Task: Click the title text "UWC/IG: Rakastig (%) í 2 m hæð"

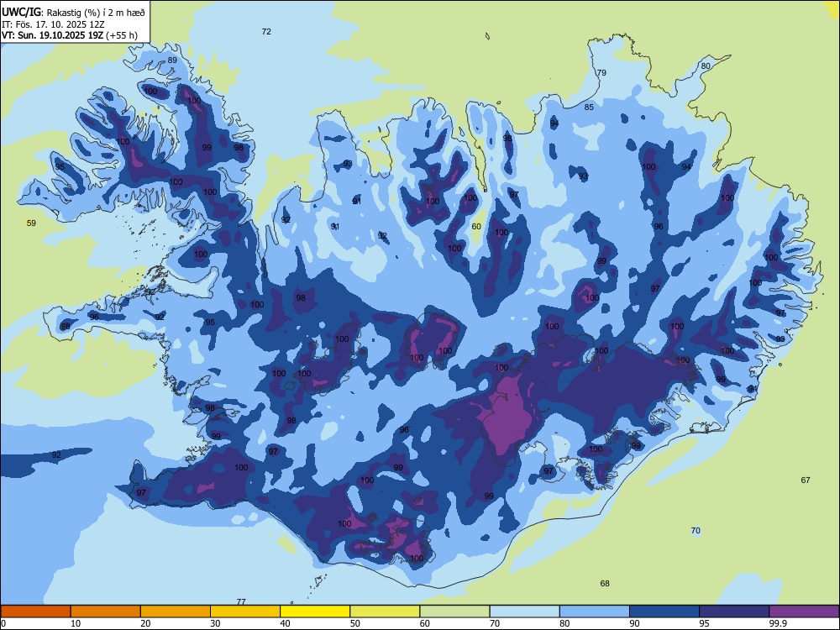Action: [73, 12]
